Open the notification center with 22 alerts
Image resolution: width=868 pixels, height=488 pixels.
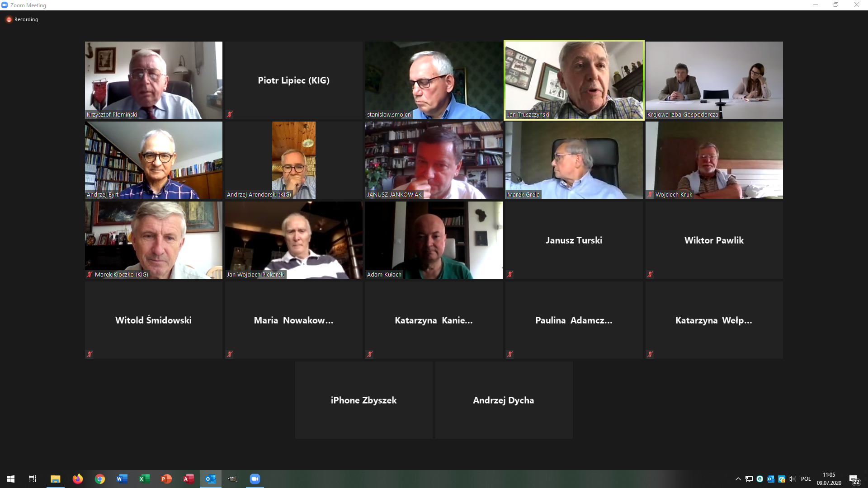click(854, 479)
